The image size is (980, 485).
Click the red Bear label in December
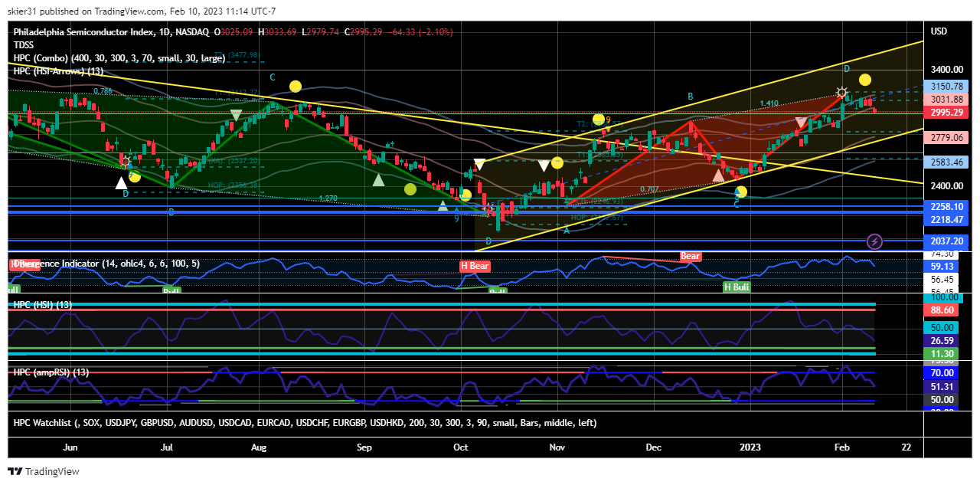(x=691, y=256)
